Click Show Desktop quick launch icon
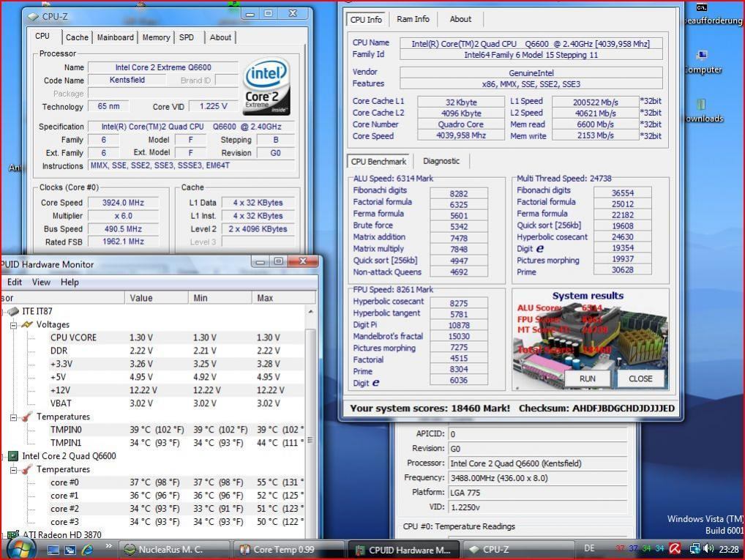The image size is (745, 560). [x=53, y=550]
